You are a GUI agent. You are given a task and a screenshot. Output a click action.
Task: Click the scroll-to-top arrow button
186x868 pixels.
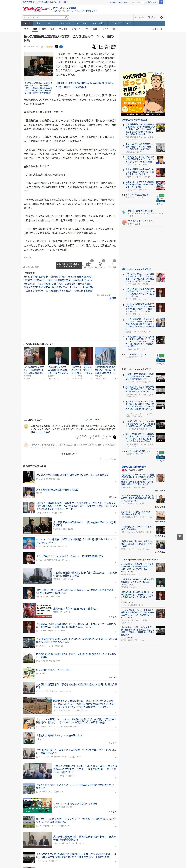180,536
